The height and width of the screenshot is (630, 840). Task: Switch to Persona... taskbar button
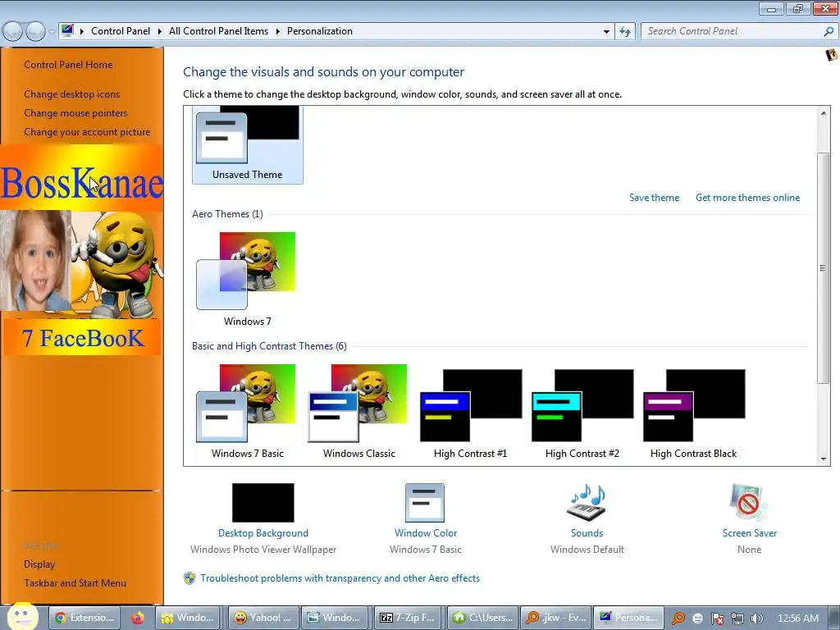(x=629, y=618)
